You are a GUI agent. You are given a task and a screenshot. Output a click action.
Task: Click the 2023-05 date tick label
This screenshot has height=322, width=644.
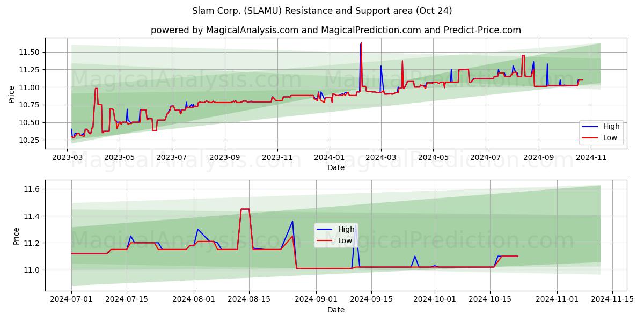click(x=119, y=158)
